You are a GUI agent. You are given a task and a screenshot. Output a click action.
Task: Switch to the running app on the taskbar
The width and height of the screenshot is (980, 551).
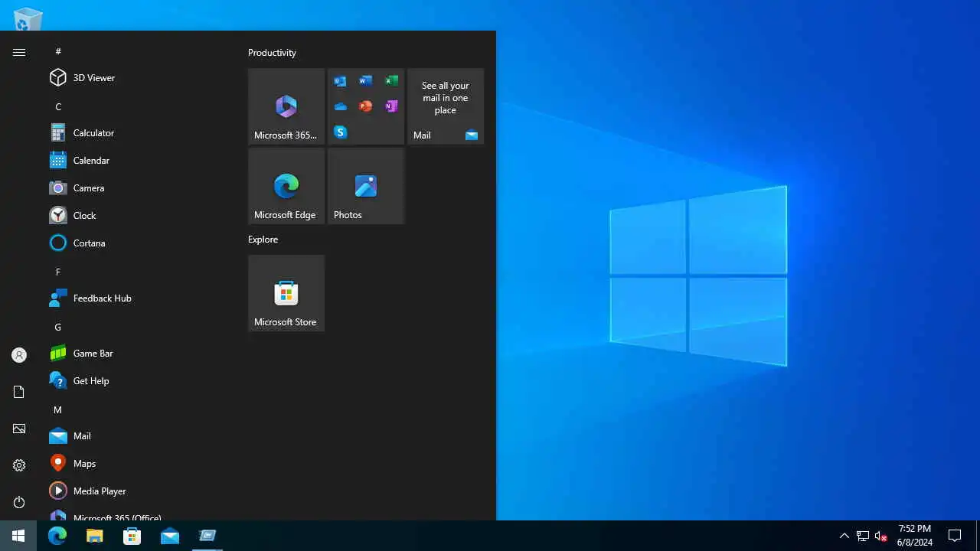207,536
